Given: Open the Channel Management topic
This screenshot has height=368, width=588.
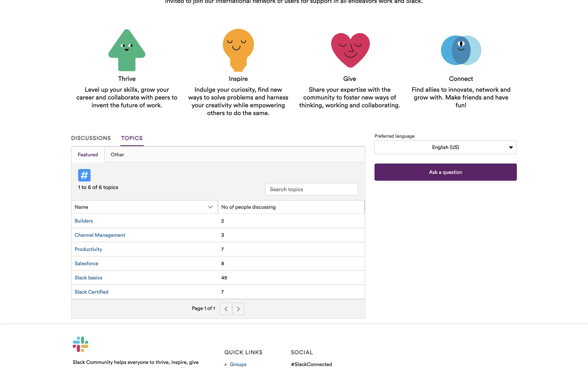Looking at the screenshot, I should pos(100,235).
